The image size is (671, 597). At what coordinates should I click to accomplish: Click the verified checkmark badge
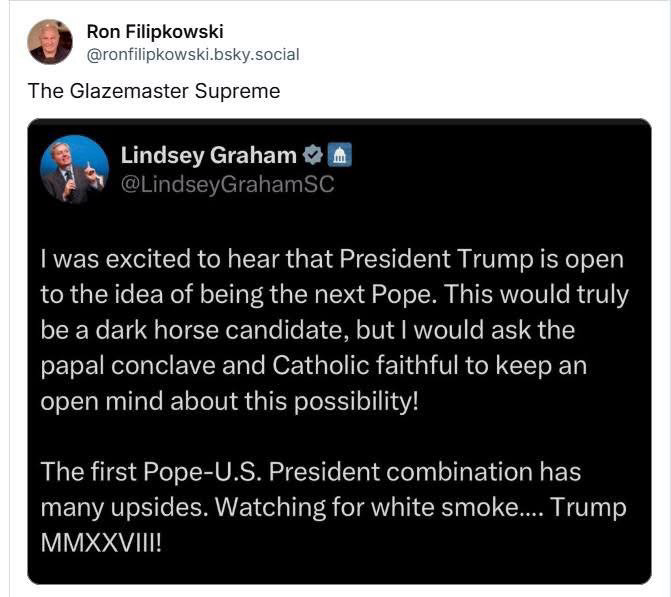[313, 155]
